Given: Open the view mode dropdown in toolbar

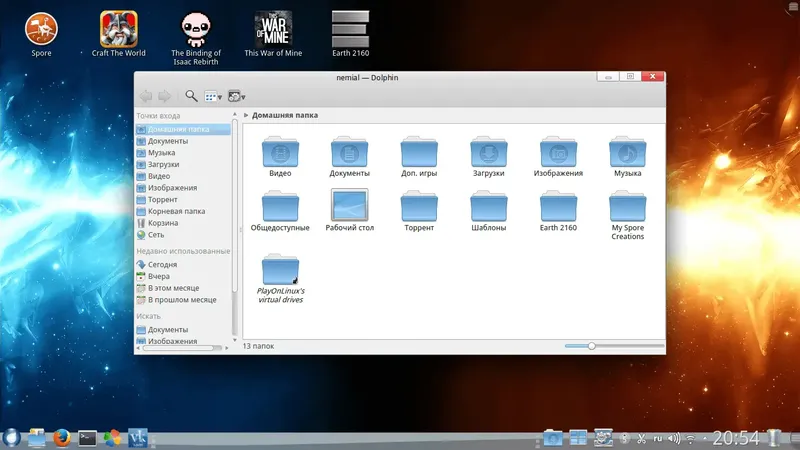Looking at the screenshot, I should coord(213,96).
